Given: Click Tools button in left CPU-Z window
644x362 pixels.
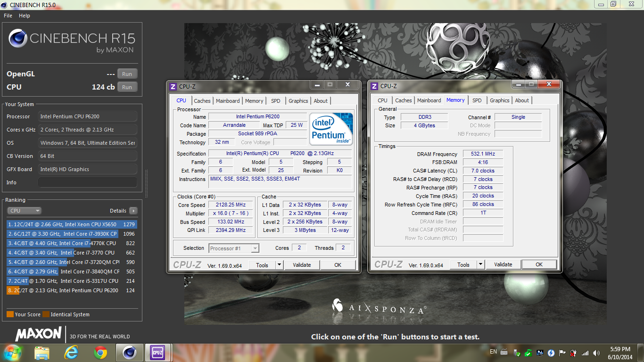Looking at the screenshot, I should [262, 265].
